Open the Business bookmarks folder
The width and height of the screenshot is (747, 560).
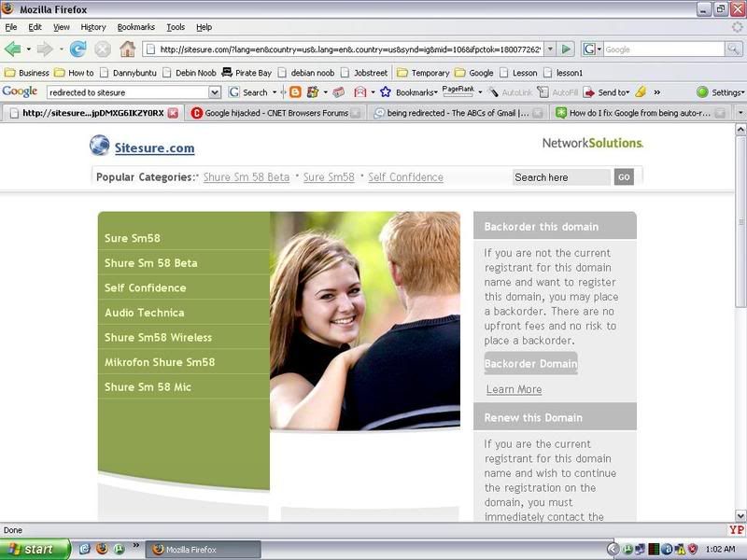coord(27,73)
